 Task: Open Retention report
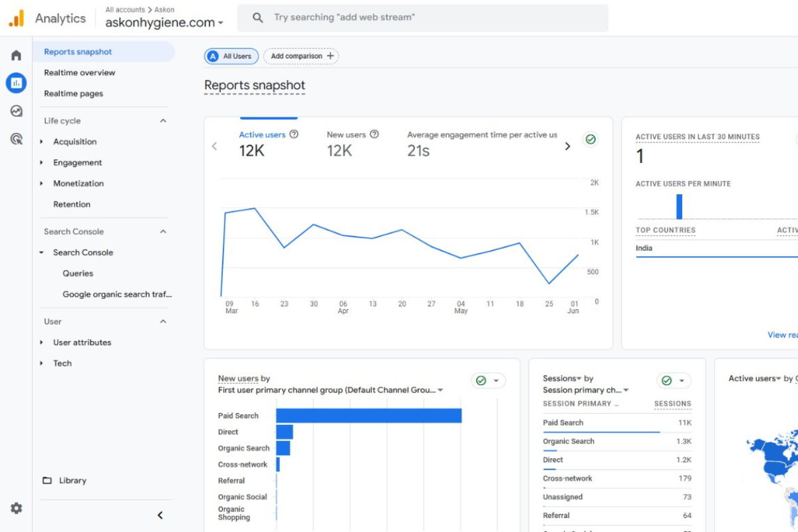(72, 204)
